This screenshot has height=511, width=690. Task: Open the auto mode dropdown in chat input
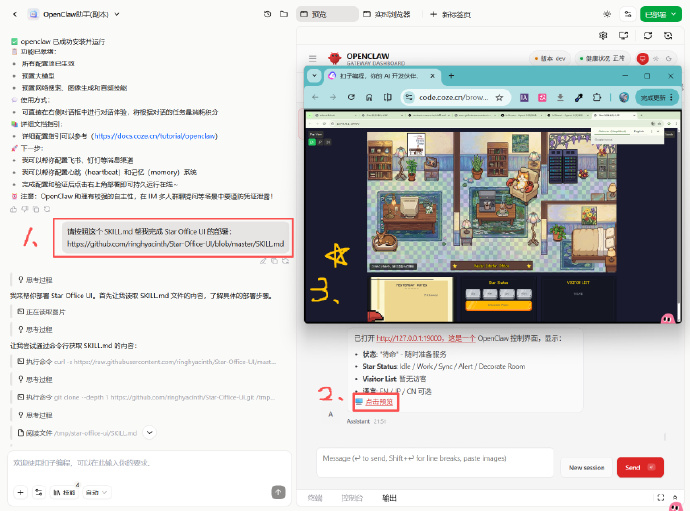pos(96,493)
